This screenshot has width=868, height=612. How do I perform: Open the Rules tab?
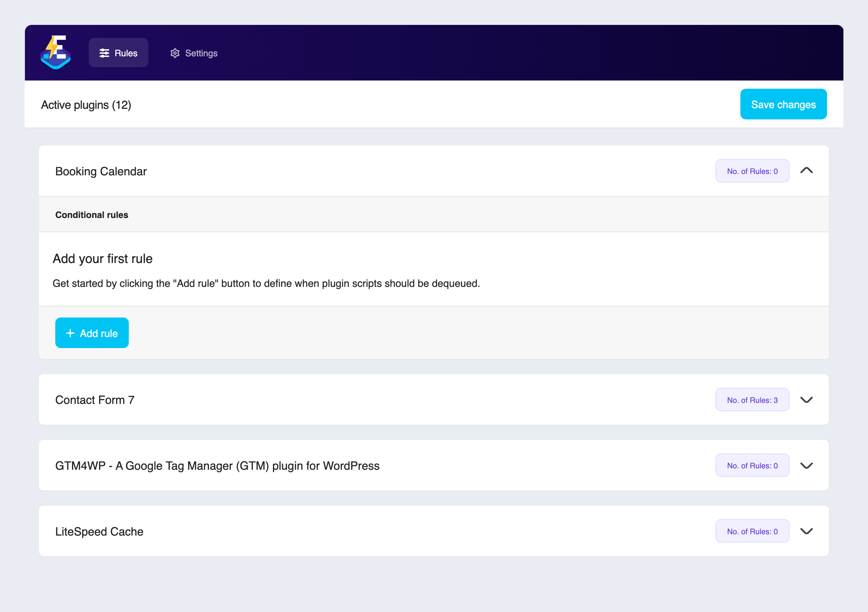coord(118,53)
